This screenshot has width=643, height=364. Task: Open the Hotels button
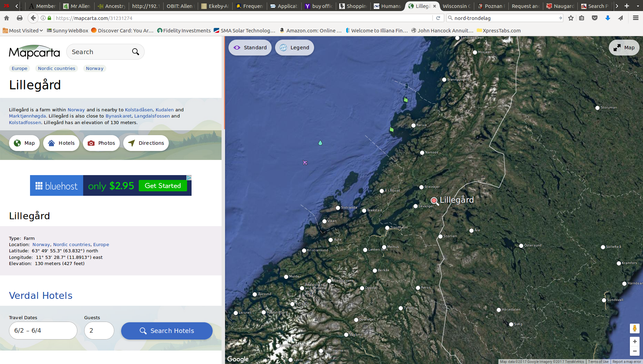(61, 143)
